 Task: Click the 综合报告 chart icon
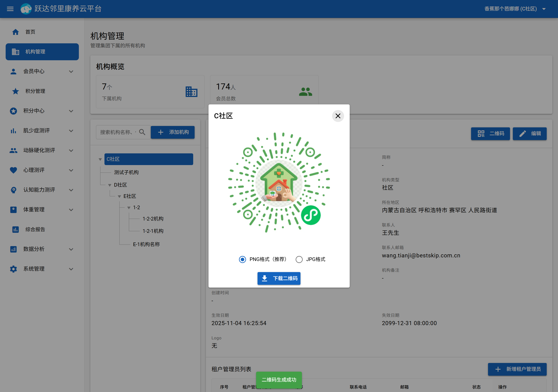(x=16, y=230)
